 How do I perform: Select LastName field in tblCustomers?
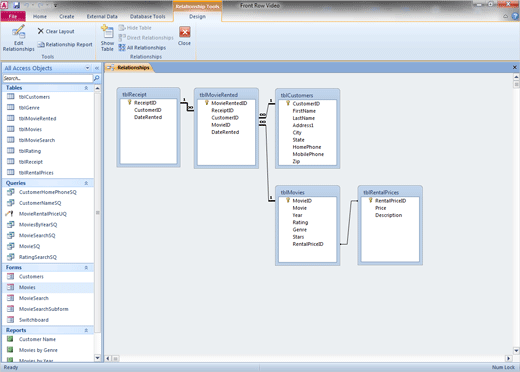[304, 118]
